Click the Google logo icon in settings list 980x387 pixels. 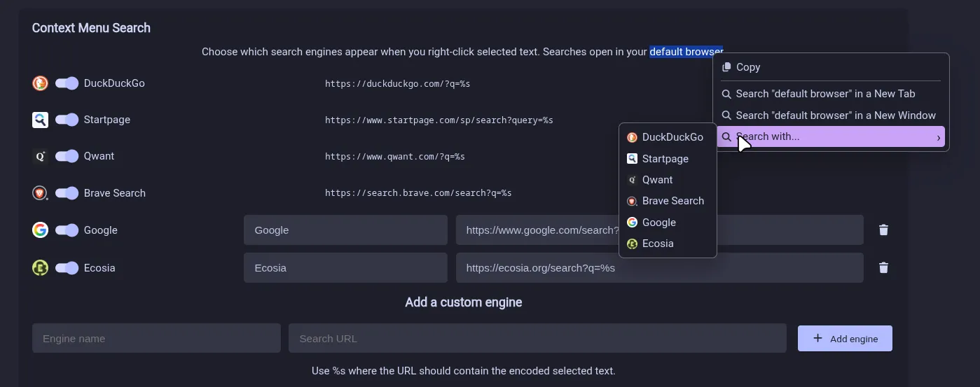pos(40,230)
